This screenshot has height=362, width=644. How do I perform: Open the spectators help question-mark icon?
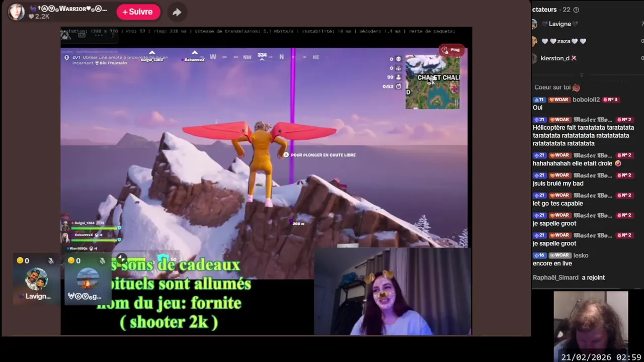(576, 10)
